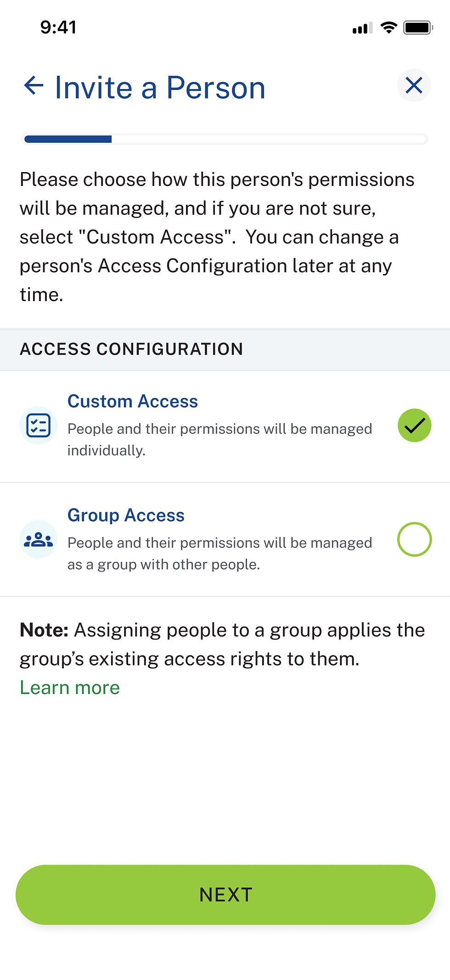
Task: Open the Learn more link
Action: tap(70, 688)
